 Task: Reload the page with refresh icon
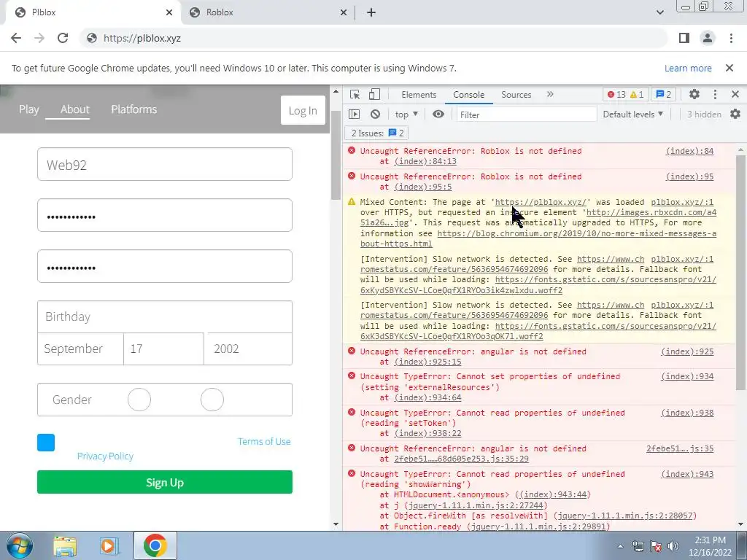coord(63,38)
